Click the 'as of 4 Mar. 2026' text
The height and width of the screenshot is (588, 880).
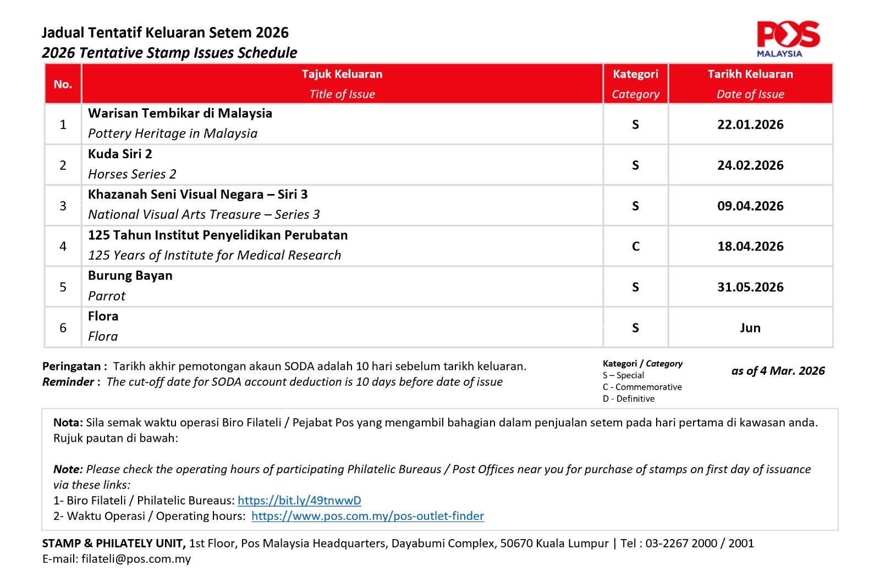778,371
